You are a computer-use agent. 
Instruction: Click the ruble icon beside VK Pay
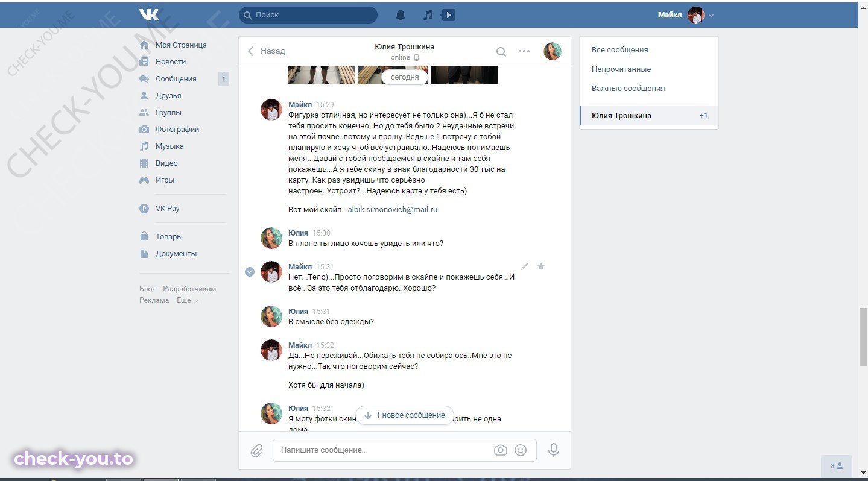[144, 209]
